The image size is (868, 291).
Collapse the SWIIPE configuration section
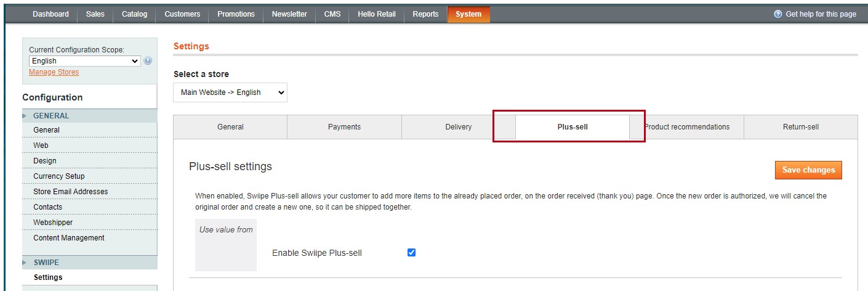pos(46,263)
